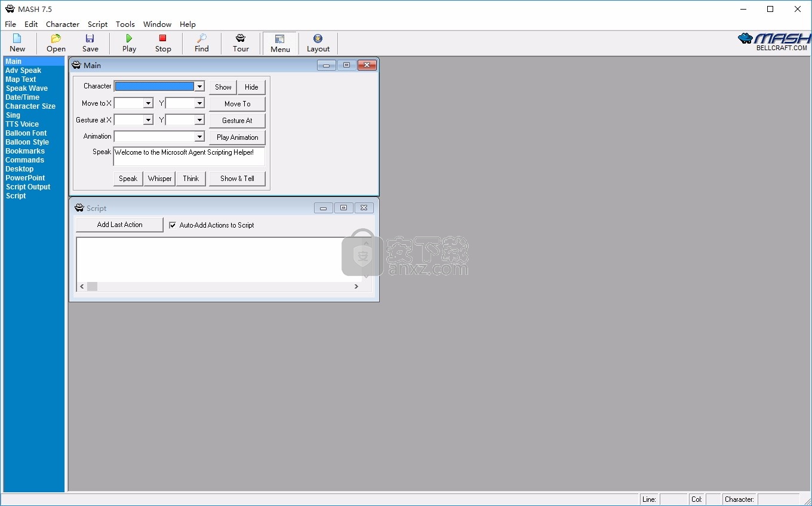This screenshot has width=812, height=506.
Task: Select Date/Time in the sidebar
Action: 22,97
